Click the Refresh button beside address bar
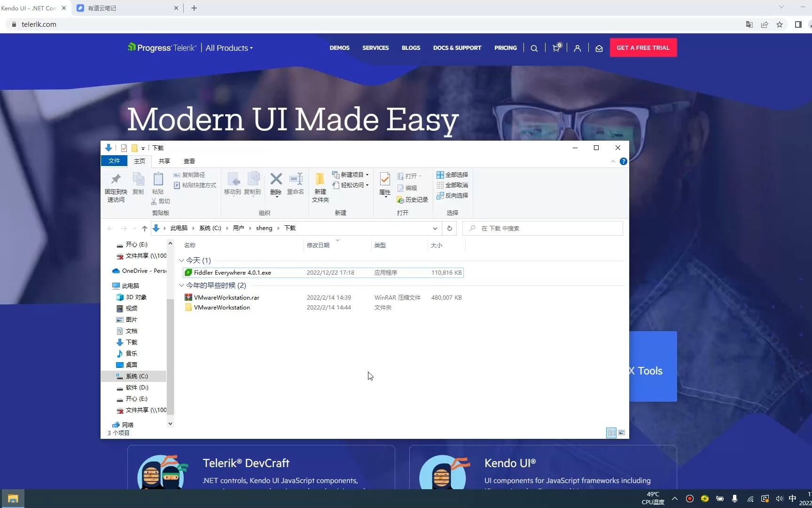This screenshot has width=812, height=508. [450, 228]
